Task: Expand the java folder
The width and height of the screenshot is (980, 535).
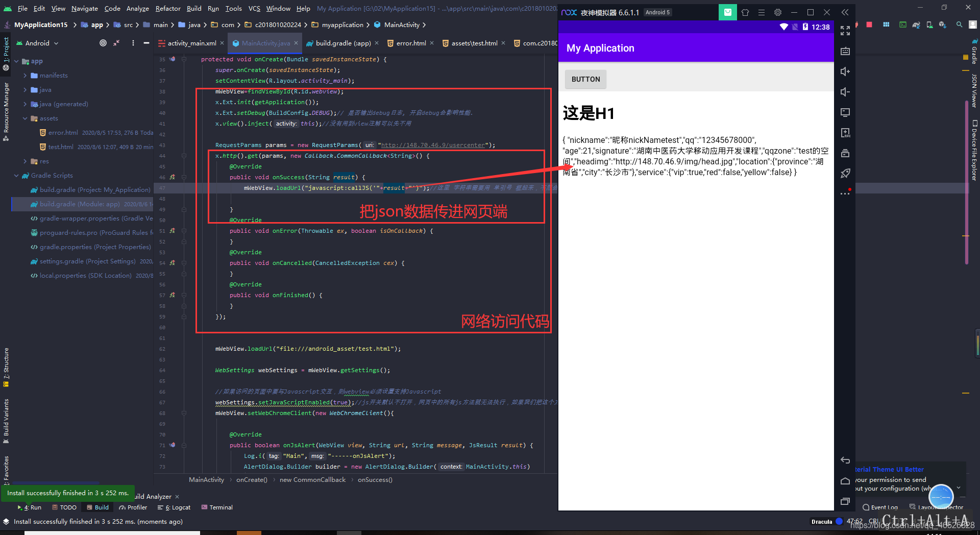Action: click(25, 90)
